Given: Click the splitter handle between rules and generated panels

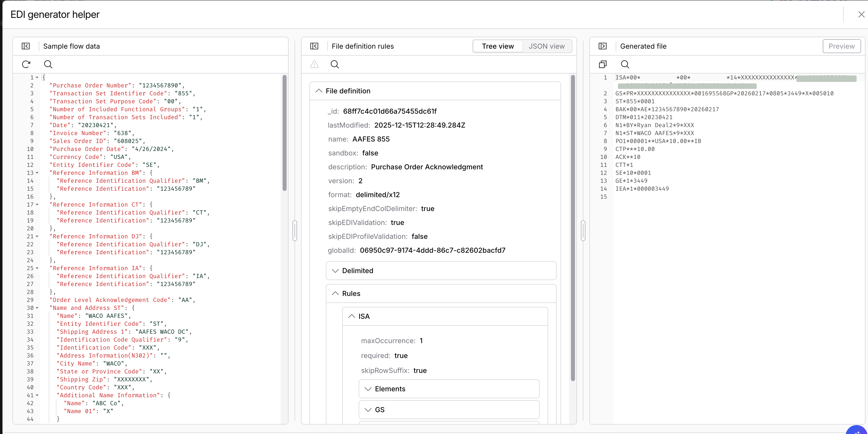Looking at the screenshot, I should tap(583, 231).
